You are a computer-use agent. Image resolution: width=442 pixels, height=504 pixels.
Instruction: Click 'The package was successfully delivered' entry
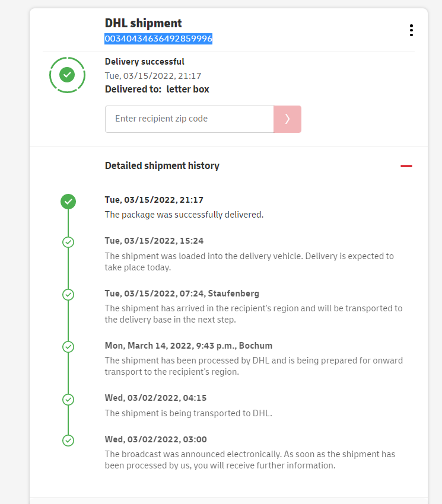tap(184, 215)
